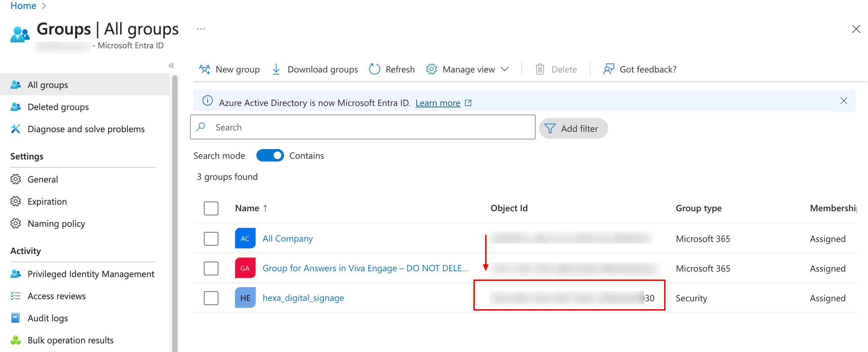Click the New group icon

[x=205, y=69]
